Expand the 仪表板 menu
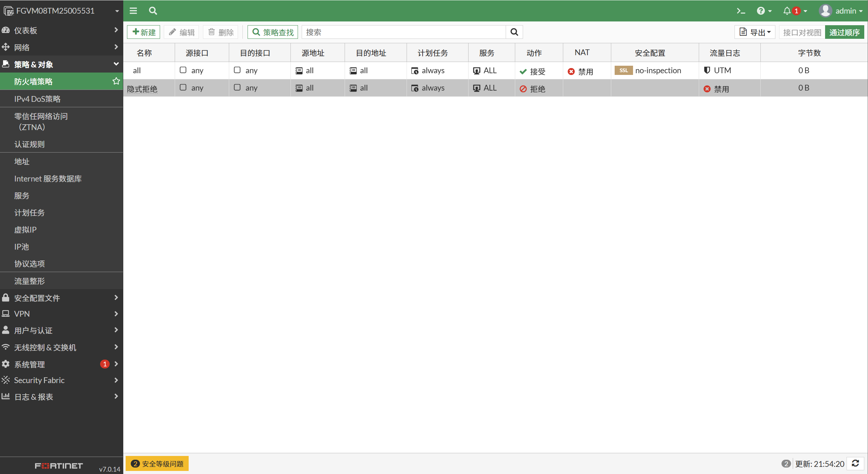Screen dimensions: 868x474 (x=61, y=30)
